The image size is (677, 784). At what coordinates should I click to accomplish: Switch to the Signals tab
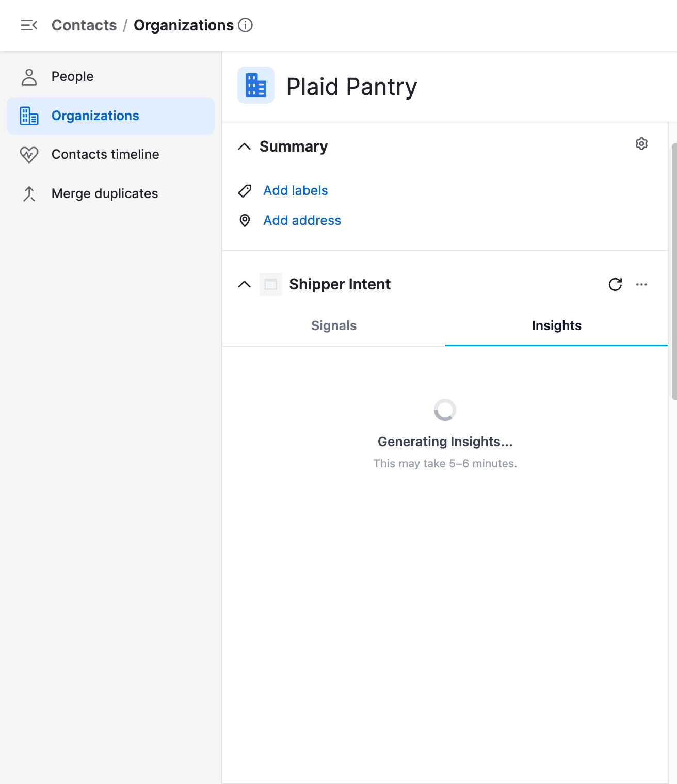334,325
